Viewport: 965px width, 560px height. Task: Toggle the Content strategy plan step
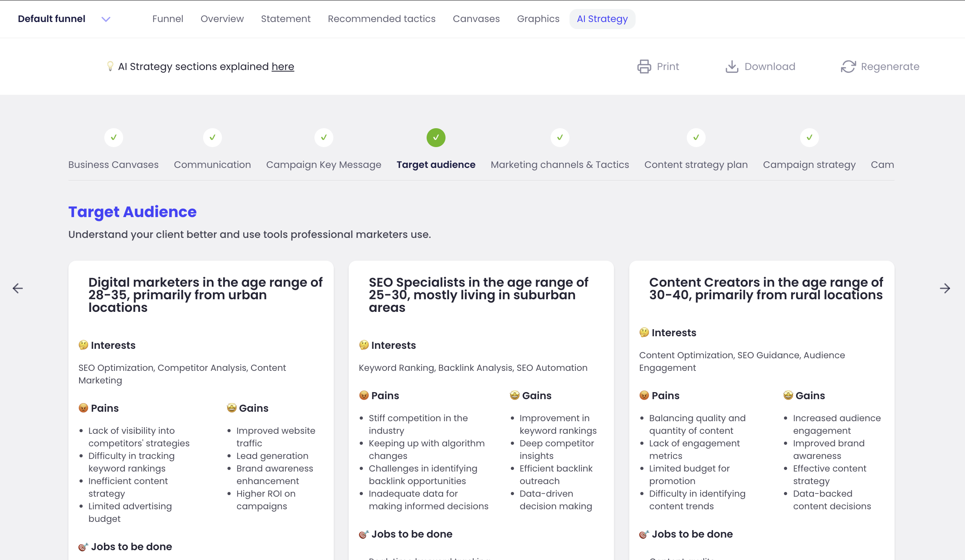696,138
